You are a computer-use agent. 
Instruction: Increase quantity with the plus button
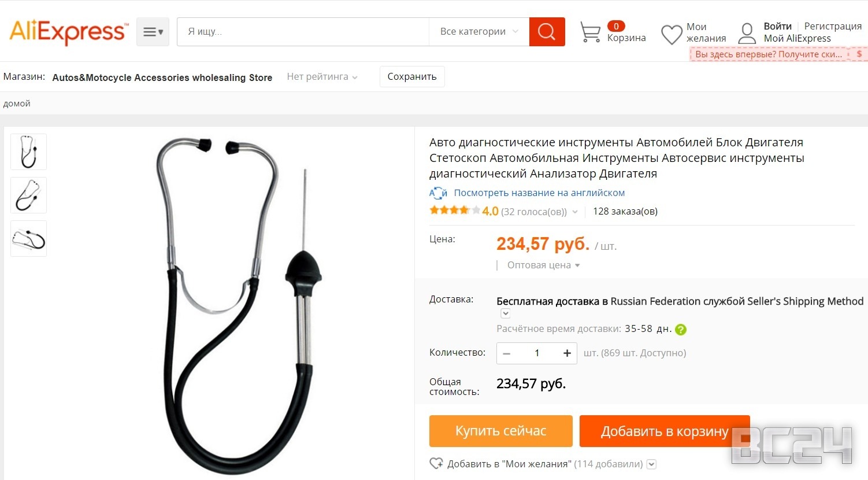pyautogui.click(x=567, y=353)
